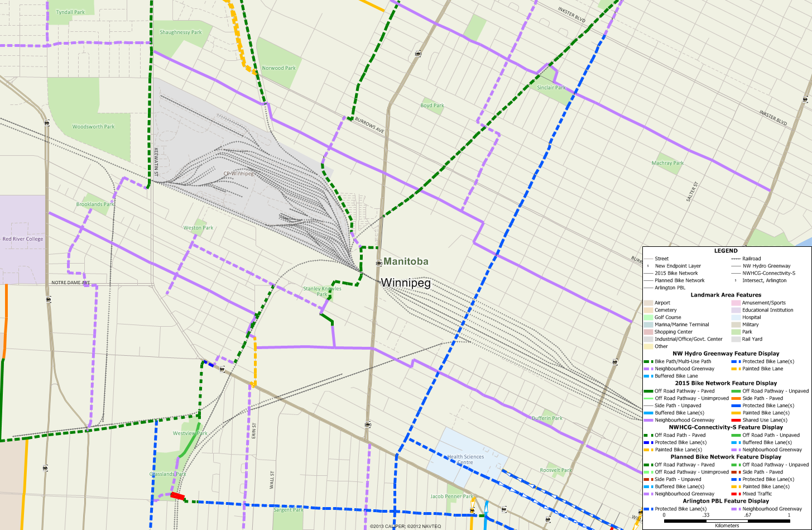
Task: Click the Tyndall Park map label
Action: point(70,12)
